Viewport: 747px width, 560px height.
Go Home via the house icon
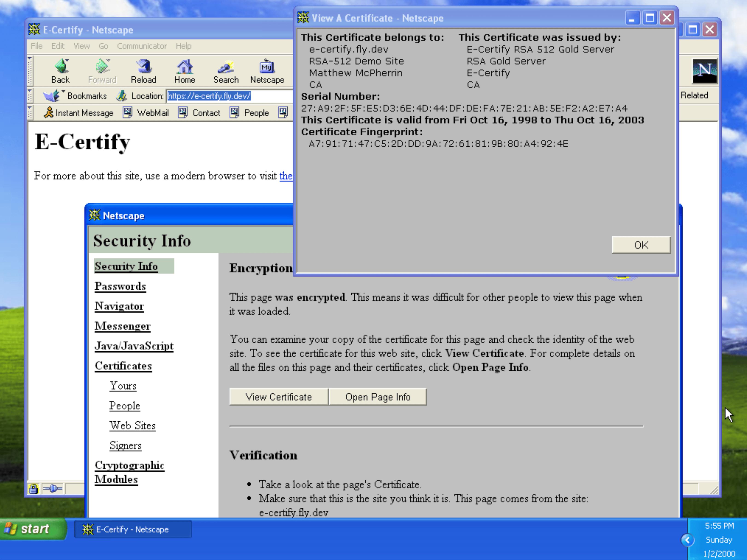(184, 71)
